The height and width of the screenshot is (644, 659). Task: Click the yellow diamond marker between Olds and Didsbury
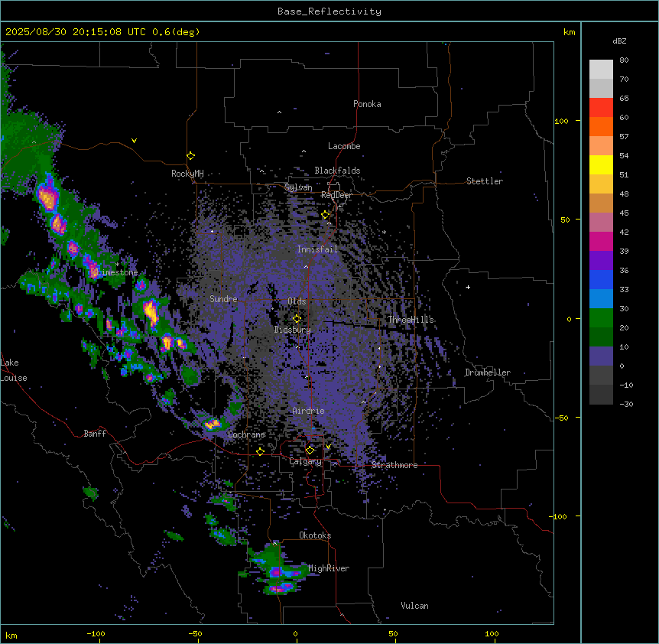pos(297,318)
